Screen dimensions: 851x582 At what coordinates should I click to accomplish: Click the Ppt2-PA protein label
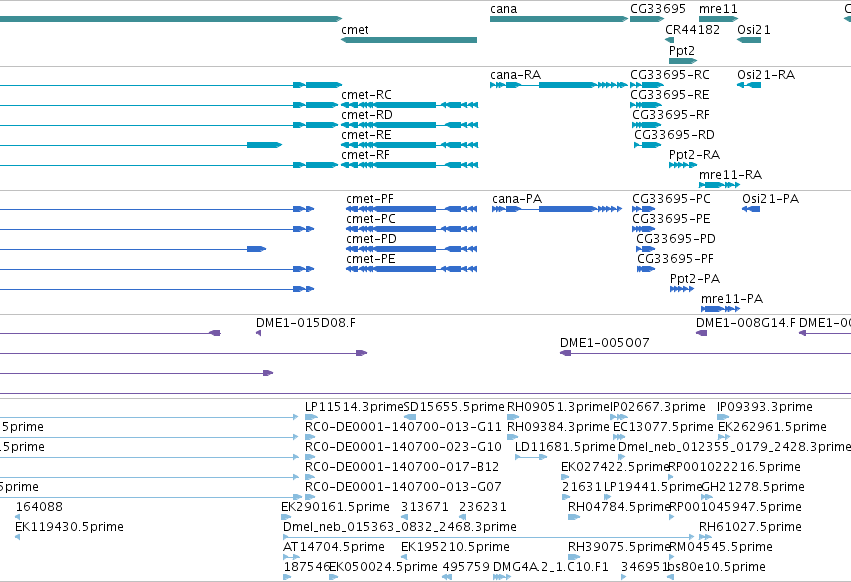point(695,279)
